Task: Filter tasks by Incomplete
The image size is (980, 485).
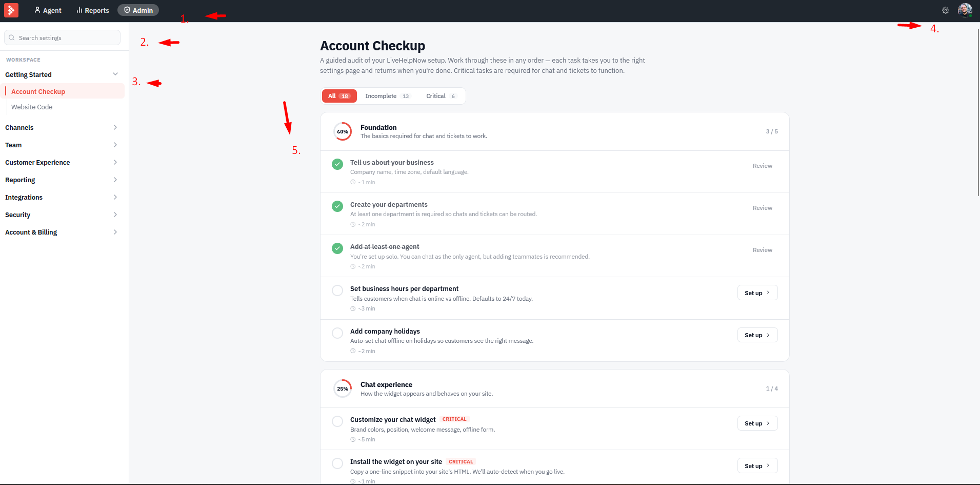Action: [387, 96]
